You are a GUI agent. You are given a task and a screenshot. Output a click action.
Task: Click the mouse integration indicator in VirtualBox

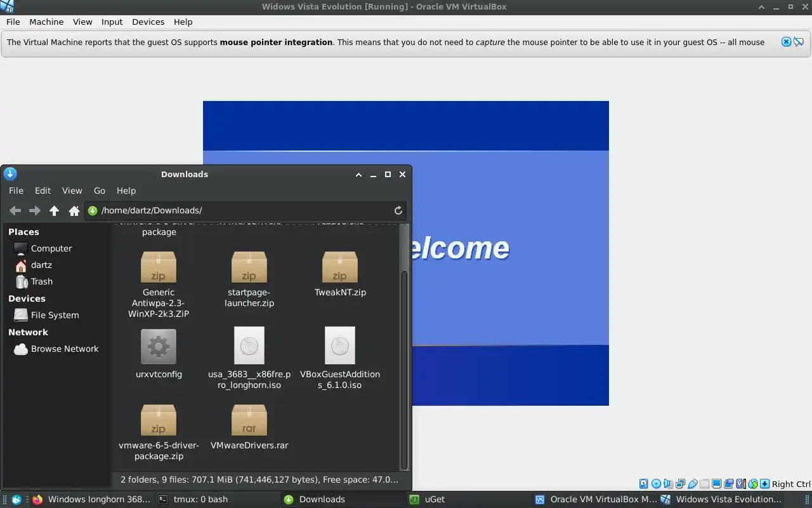pos(753,484)
